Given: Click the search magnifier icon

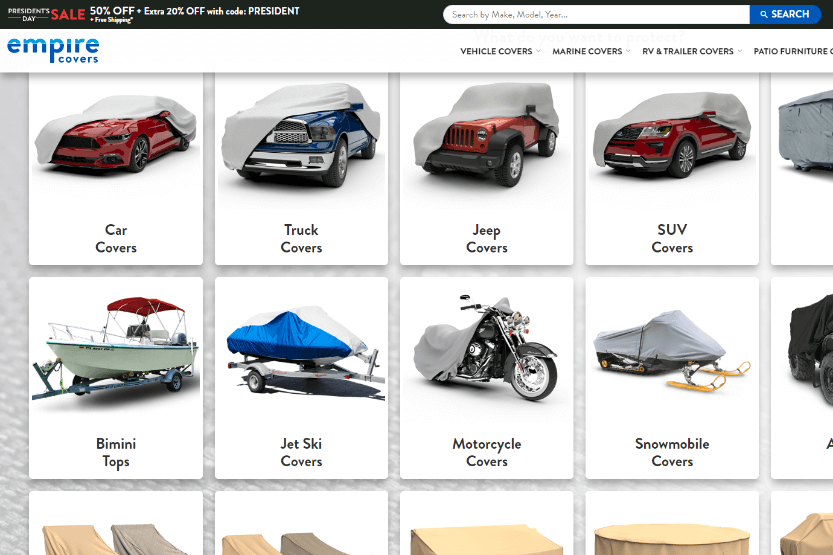Looking at the screenshot, I should [x=763, y=14].
